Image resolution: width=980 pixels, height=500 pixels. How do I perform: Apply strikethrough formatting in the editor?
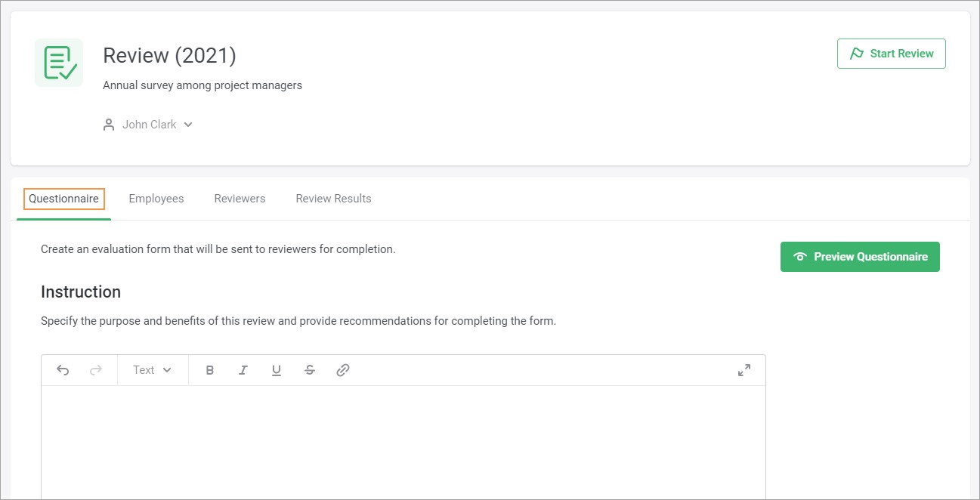(x=310, y=370)
